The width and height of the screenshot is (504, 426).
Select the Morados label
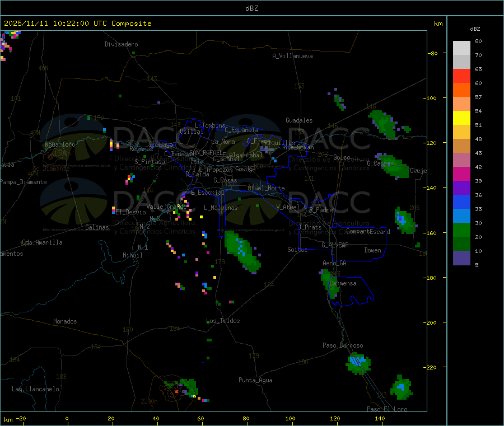click(x=65, y=321)
